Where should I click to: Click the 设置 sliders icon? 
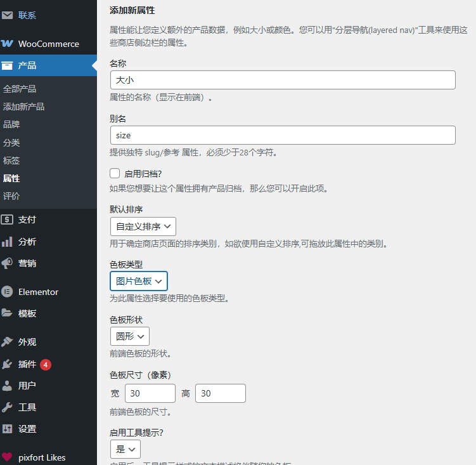(x=7, y=429)
